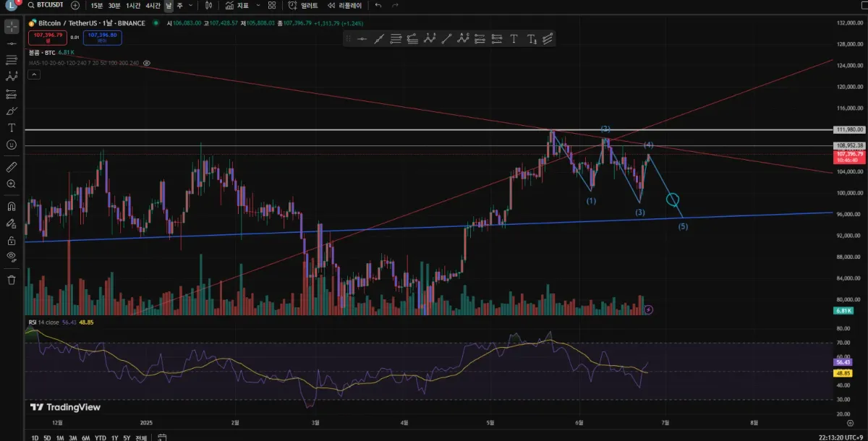The width and height of the screenshot is (868, 441).
Task: Click the user profile avatar
Action: point(11,6)
